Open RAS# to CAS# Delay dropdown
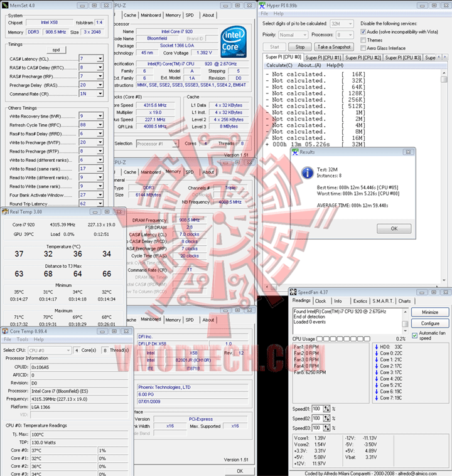 click(x=100, y=67)
